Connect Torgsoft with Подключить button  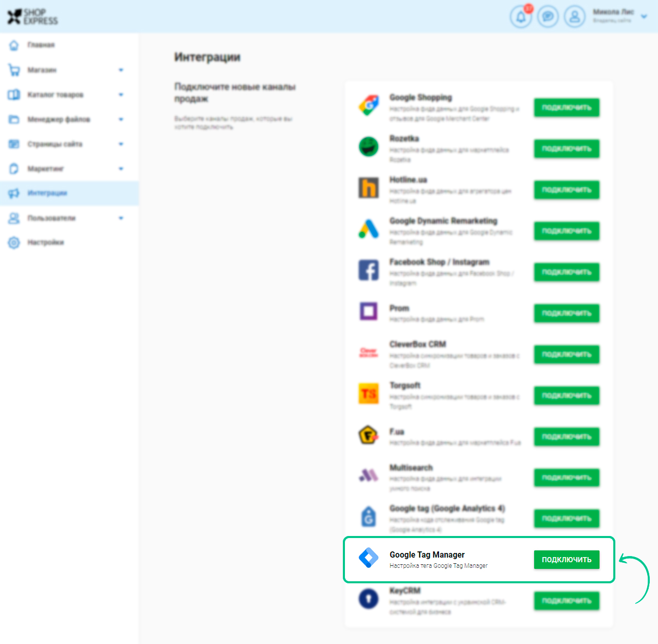coord(566,396)
